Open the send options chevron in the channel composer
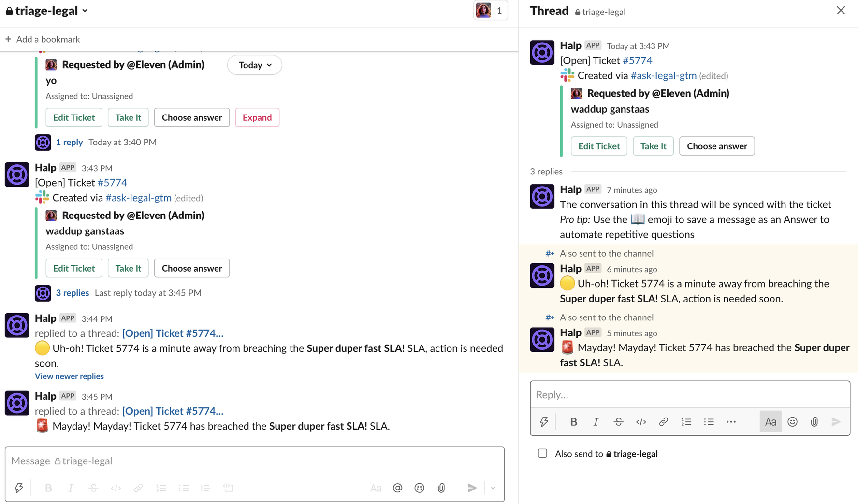The height and width of the screenshot is (504, 858). pos(493,488)
